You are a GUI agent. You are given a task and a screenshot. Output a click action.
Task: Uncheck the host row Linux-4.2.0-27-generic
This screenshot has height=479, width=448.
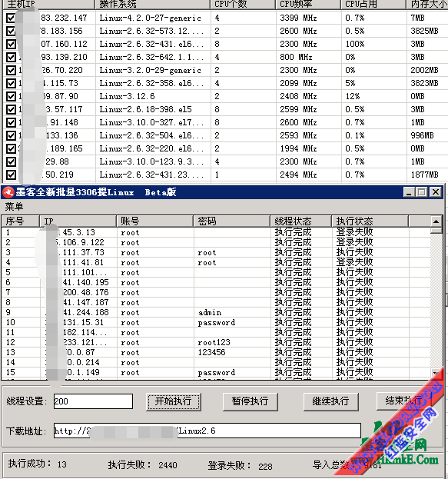pyautogui.click(x=11, y=18)
